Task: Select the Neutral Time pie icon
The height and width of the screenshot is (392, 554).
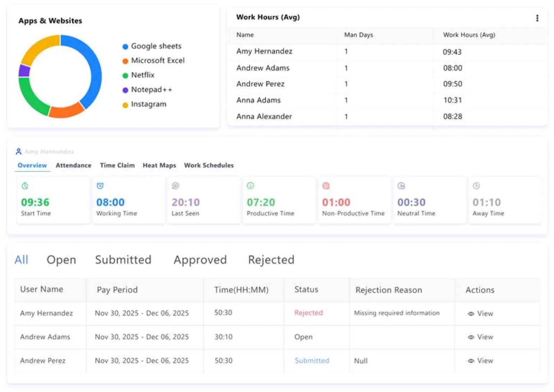Action: [402, 186]
